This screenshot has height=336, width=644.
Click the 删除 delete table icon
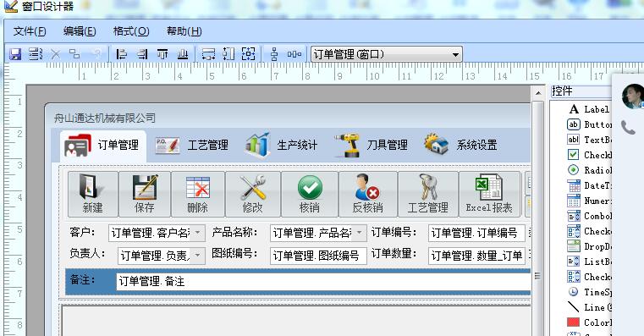(x=197, y=194)
